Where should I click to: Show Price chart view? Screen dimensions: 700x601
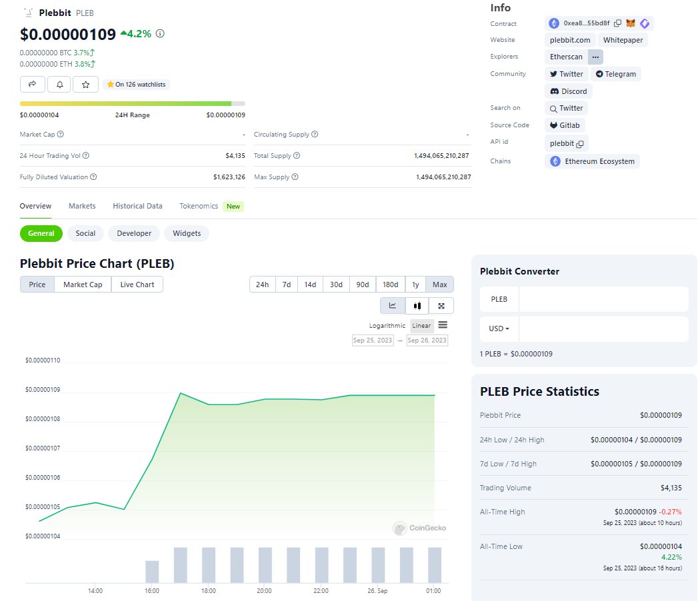click(x=37, y=285)
